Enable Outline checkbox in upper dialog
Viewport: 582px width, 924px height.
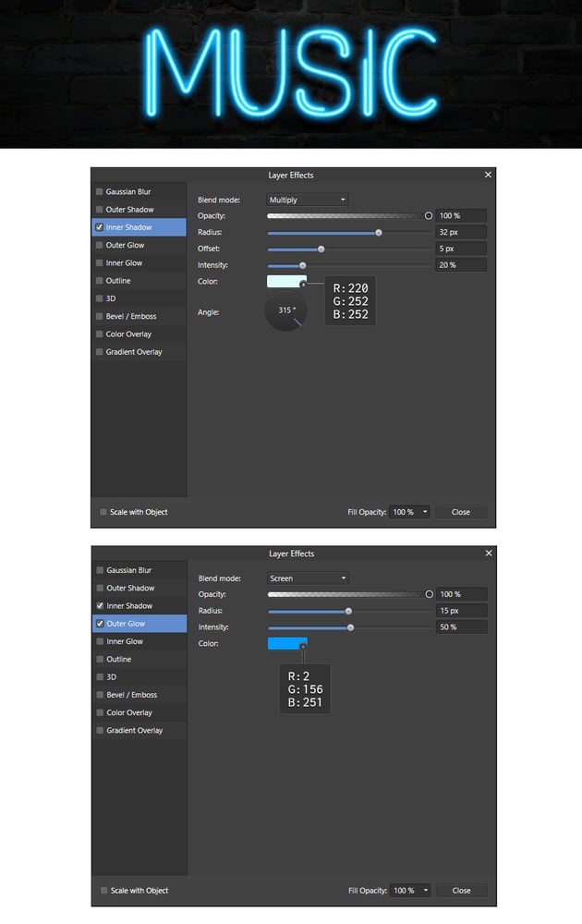pyautogui.click(x=100, y=281)
